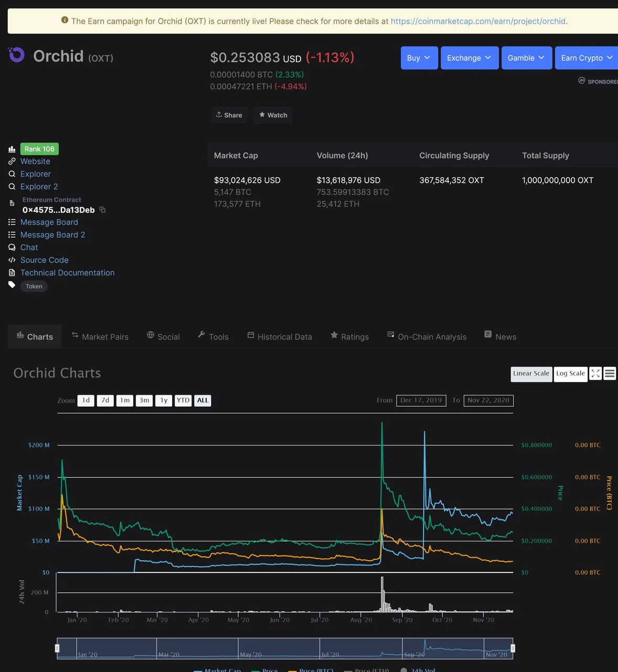Set chart zoom to 1d
Viewport: 618px width, 672px height.
pos(86,401)
